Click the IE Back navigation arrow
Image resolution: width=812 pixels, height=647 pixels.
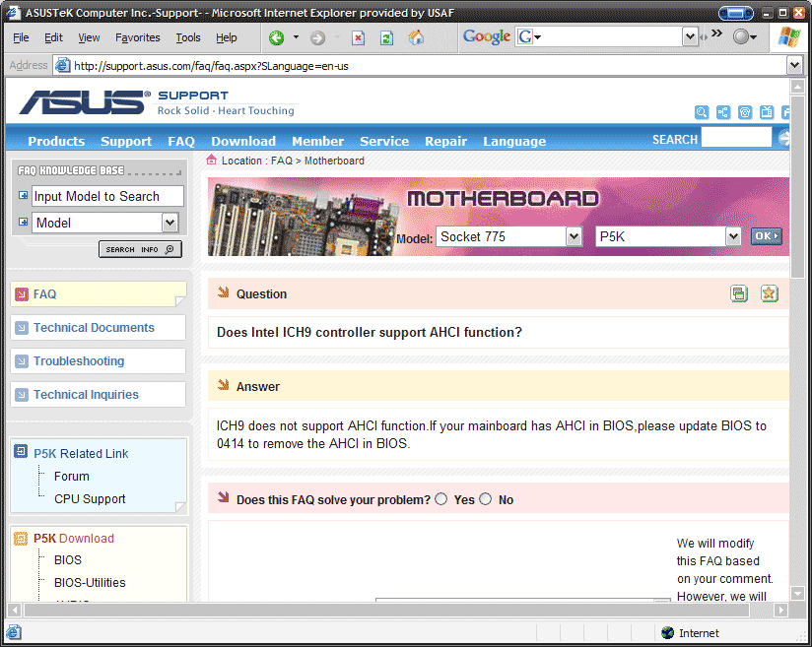277,37
